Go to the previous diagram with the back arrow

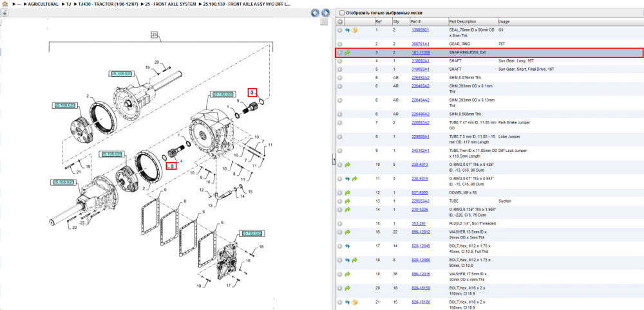pyautogui.click(x=315, y=13)
